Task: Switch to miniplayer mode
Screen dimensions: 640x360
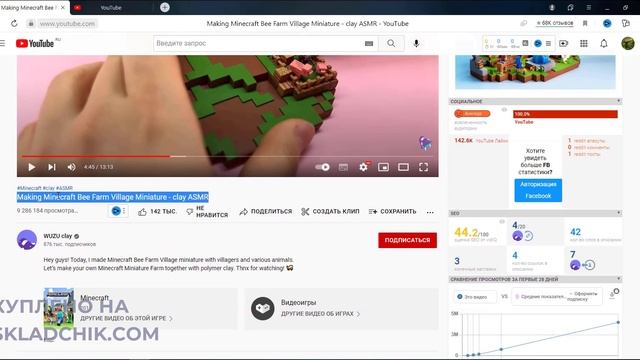Action: pos(383,167)
